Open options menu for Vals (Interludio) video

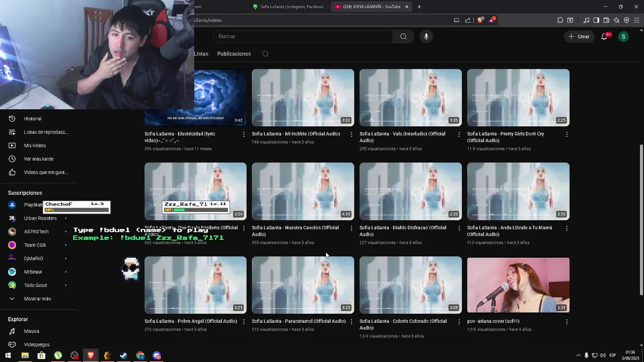coord(459,134)
